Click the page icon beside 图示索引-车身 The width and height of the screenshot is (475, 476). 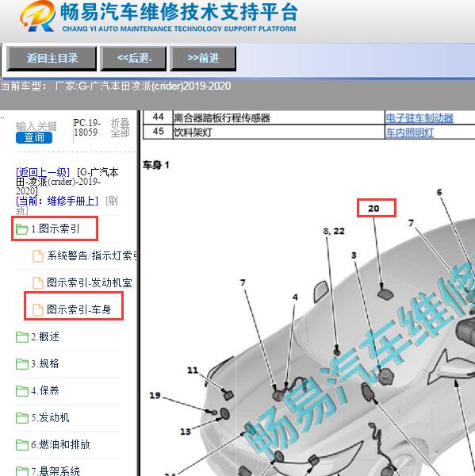pyautogui.click(x=38, y=310)
